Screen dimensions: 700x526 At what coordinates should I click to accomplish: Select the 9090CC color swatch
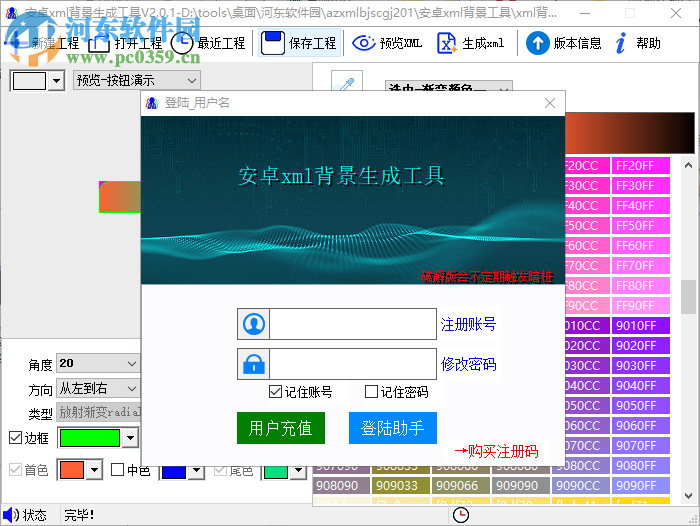pos(581,485)
